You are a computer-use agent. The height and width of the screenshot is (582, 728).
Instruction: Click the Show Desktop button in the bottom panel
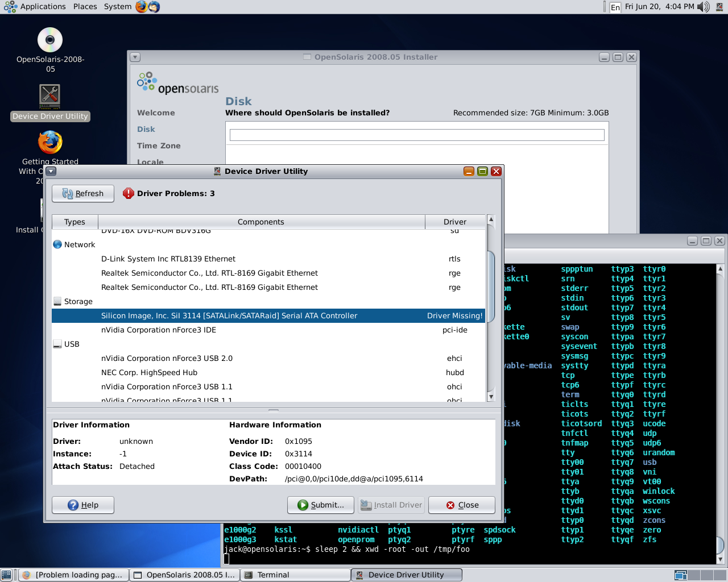[x=6, y=575]
